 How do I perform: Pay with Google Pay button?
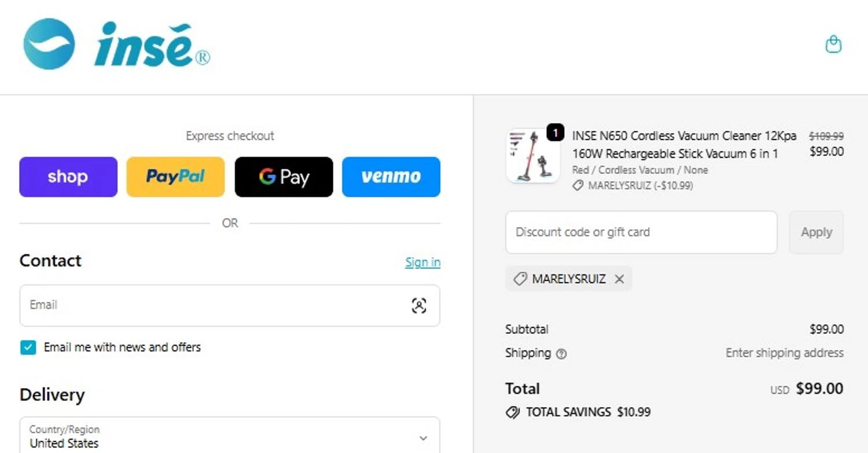(284, 177)
